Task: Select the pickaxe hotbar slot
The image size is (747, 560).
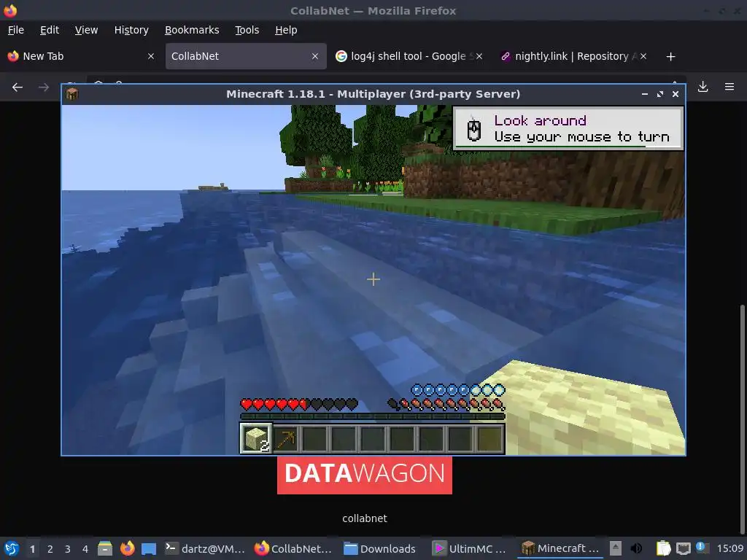Action: 285,438
